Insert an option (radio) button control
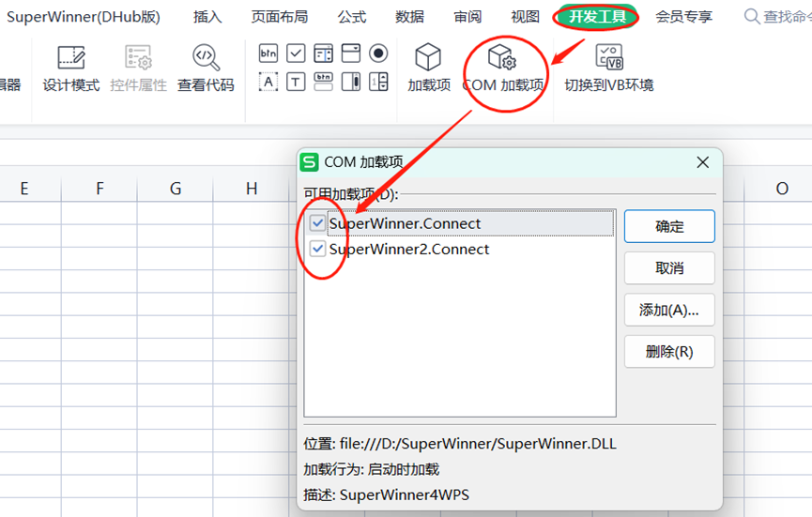 click(x=378, y=53)
